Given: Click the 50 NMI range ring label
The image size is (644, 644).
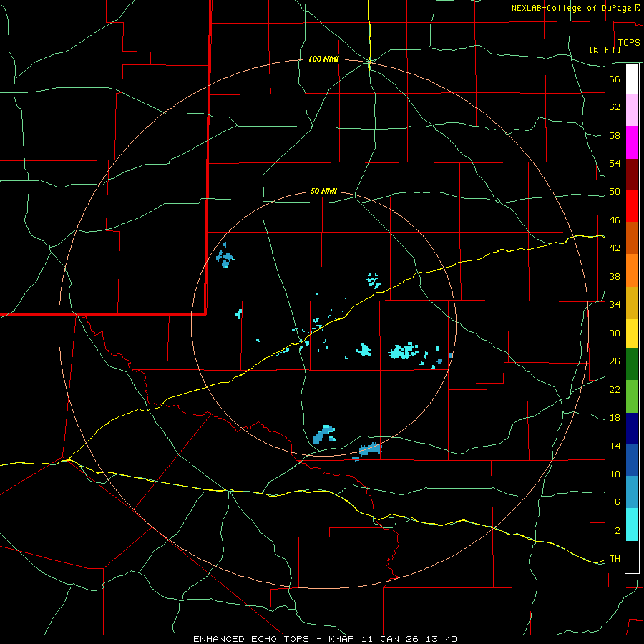Looking at the screenshot, I should coord(323,191).
